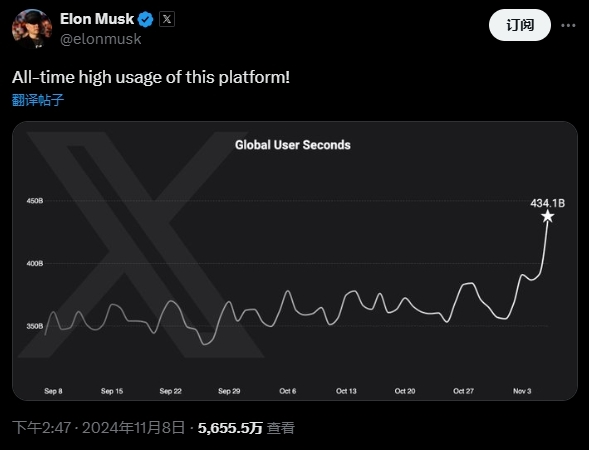Click the Sep 8 x-axis label

click(53, 391)
